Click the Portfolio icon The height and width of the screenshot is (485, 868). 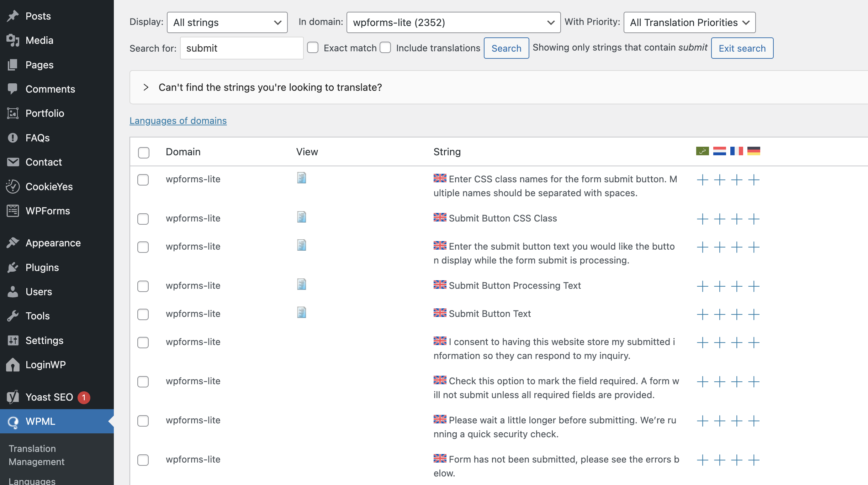point(13,113)
